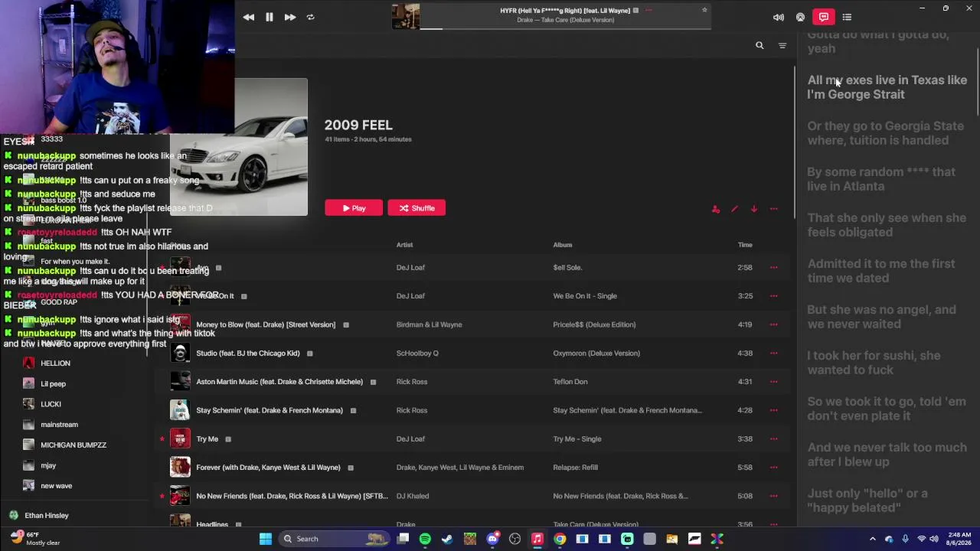The height and width of the screenshot is (551, 980).
Task: Open album Oxymoron (Deluxe Version) link
Action: [596, 354]
